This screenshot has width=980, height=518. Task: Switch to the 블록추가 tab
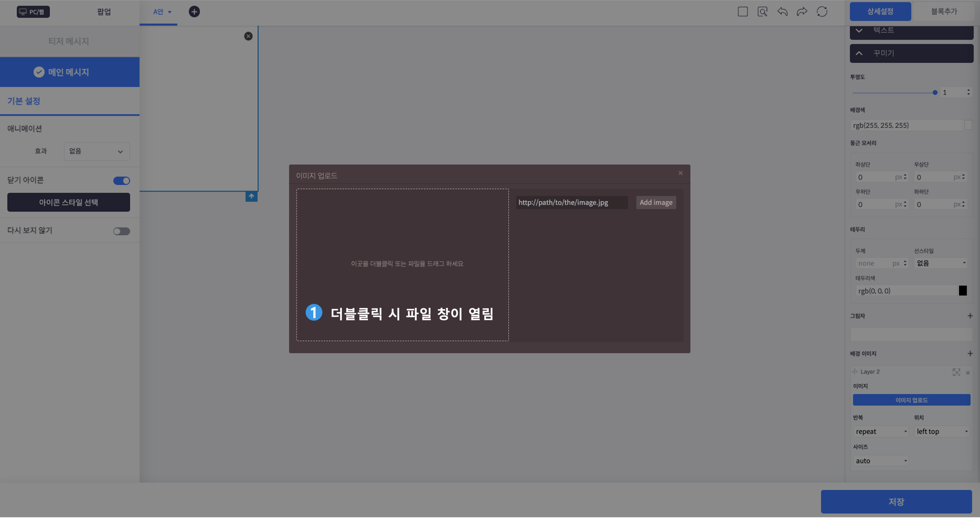click(944, 11)
